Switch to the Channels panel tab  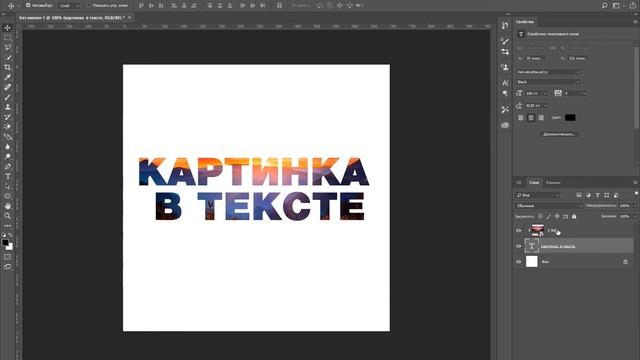553,182
